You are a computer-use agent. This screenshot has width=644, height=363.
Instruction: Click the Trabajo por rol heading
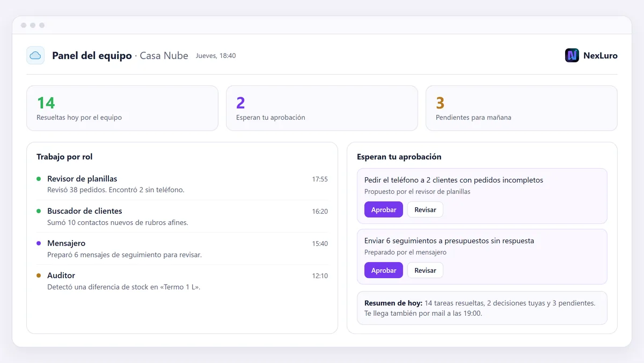coord(64,157)
